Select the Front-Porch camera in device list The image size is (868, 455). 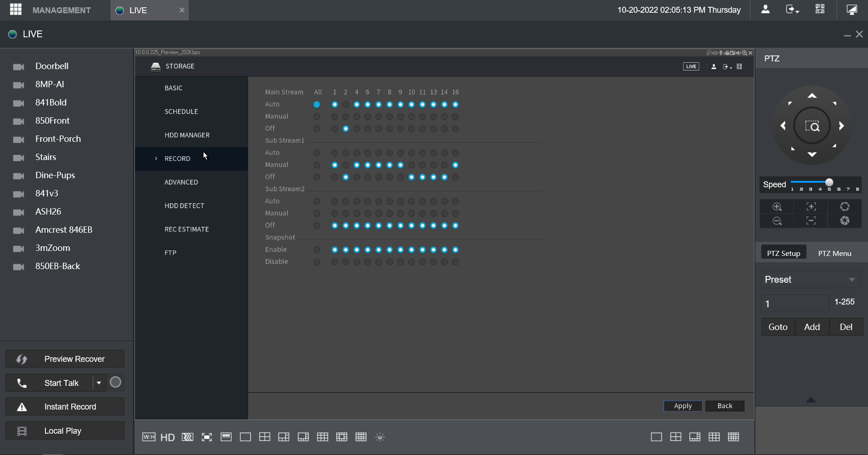58,139
